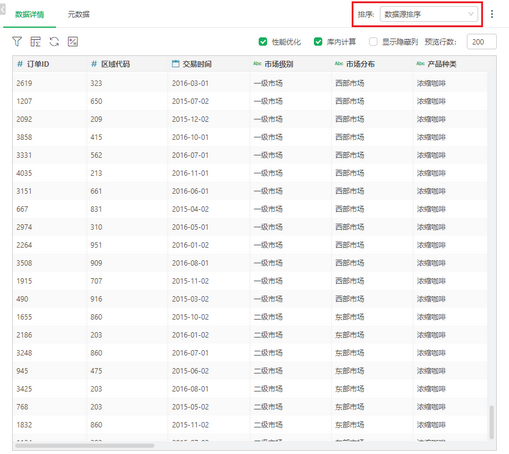Click the percent sampling icon
This screenshot has width=509, height=454.
[73, 42]
